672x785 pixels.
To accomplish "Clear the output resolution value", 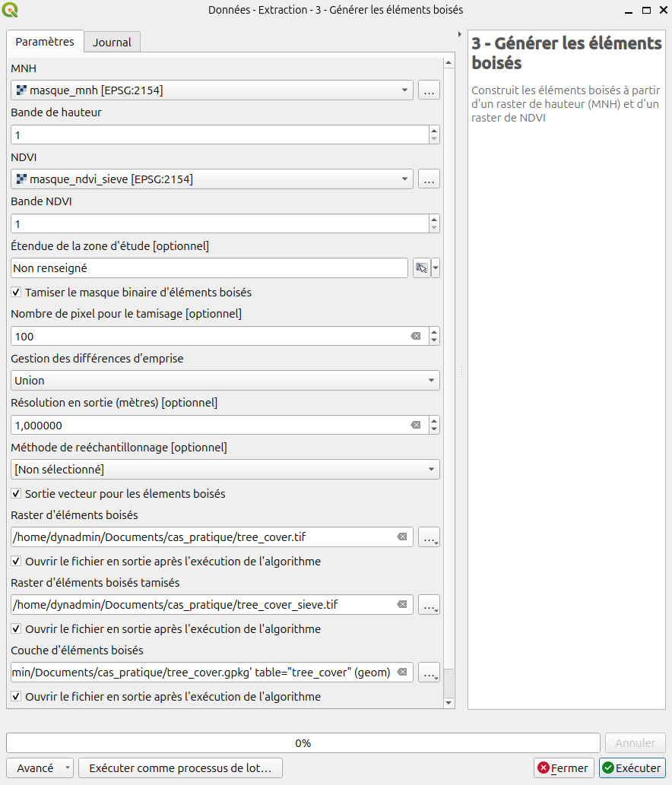I will [416, 425].
